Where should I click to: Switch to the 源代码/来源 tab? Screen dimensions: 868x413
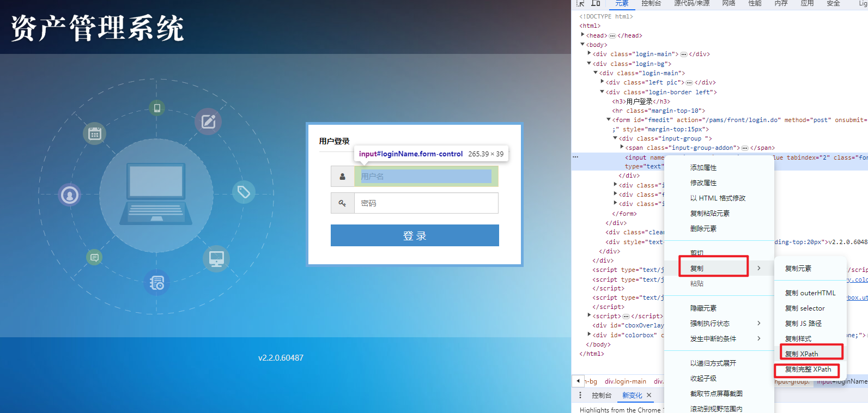coord(691,3)
